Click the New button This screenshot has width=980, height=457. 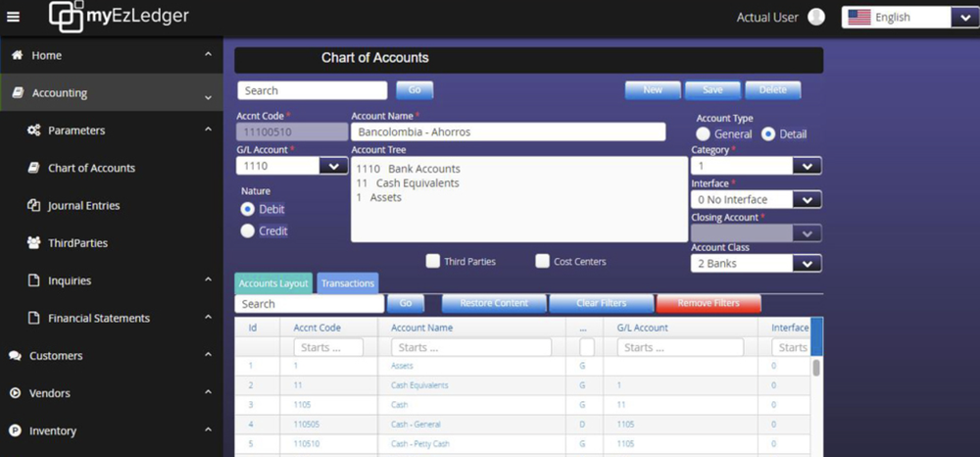[x=653, y=90]
